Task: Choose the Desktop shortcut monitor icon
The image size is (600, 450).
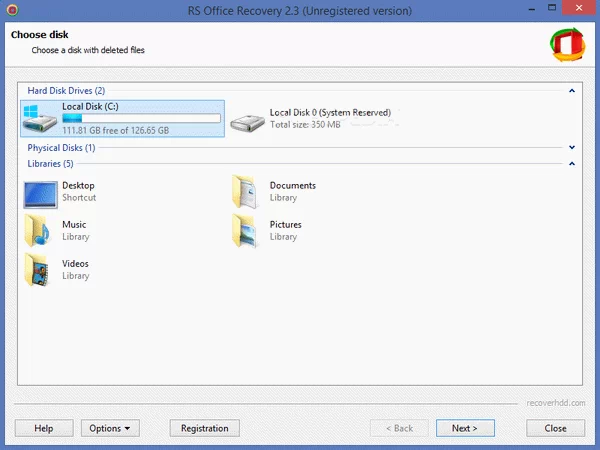Action: pos(41,195)
